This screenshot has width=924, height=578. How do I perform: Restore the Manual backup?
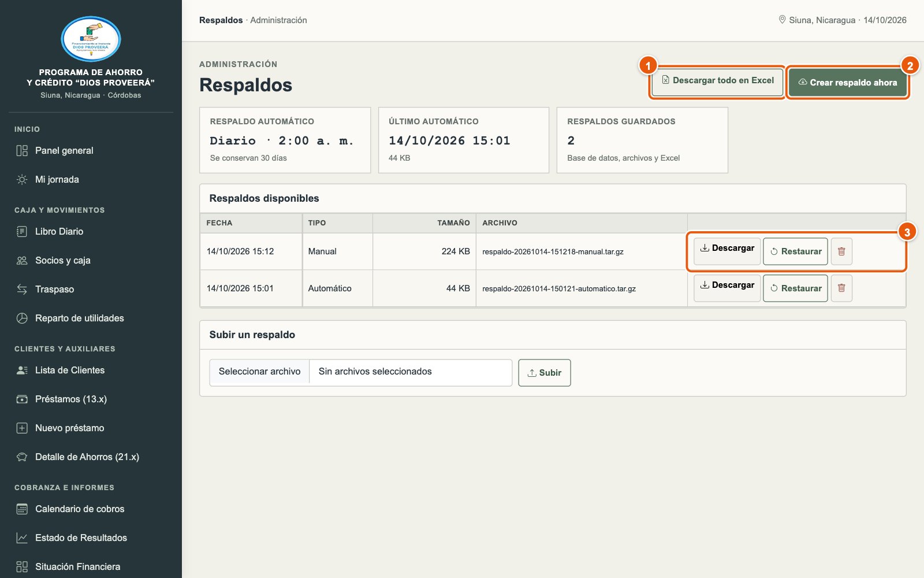(x=795, y=251)
